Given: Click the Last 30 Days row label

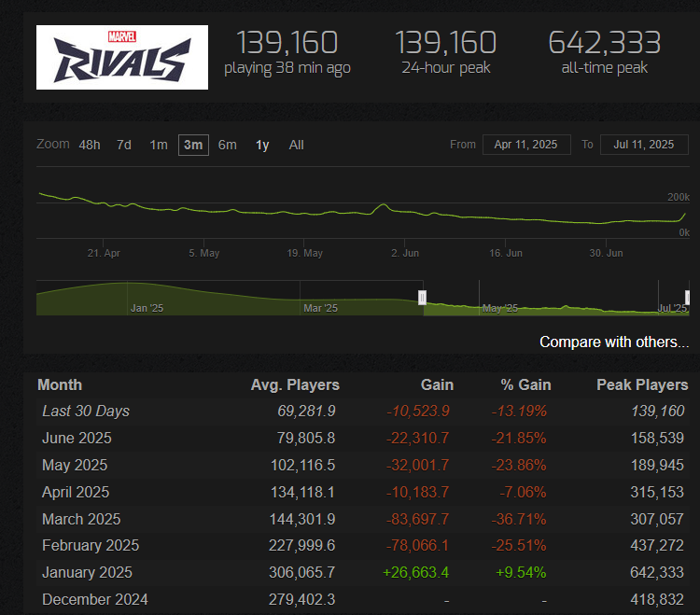Looking at the screenshot, I should [x=86, y=411].
